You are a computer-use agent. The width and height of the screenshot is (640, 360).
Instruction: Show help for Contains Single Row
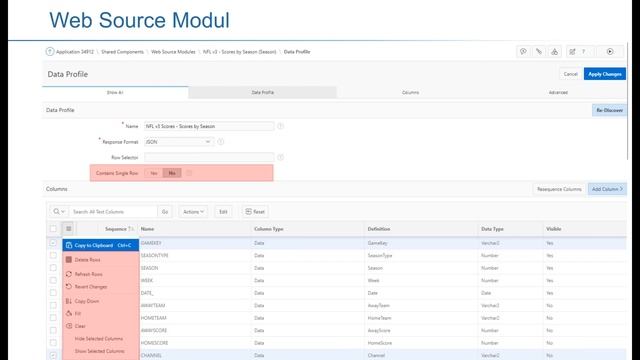click(x=189, y=173)
